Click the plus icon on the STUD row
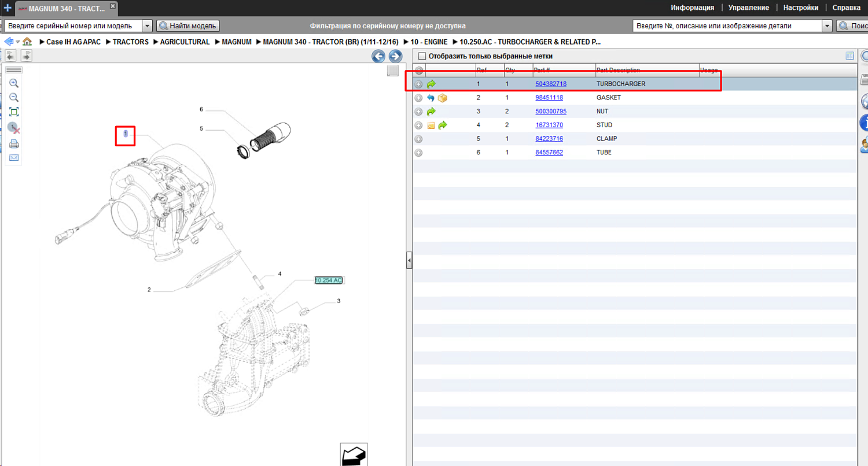The width and height of the screenshot is (868, 466). coord(418,125)
